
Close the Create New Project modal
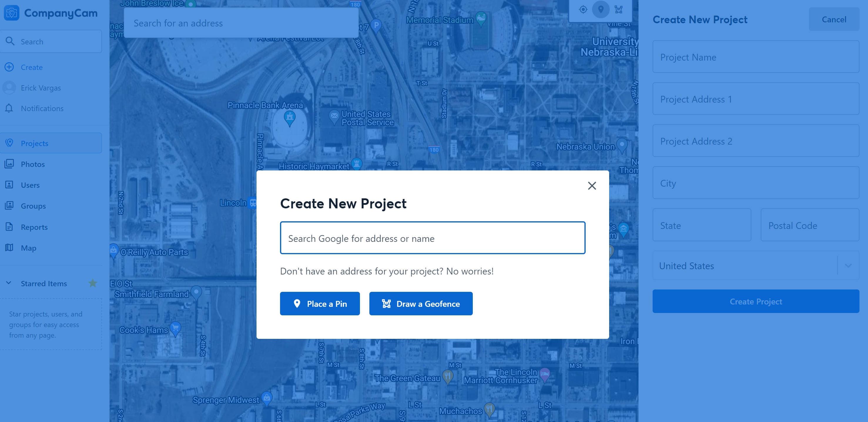click(x=592, y=185)
